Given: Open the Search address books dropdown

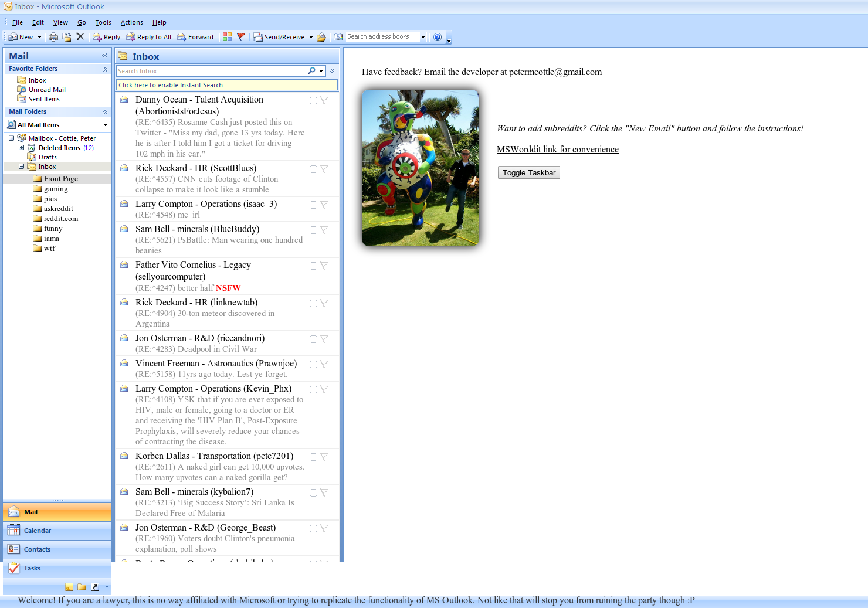Looking at the screenshot, I should click(x=423, y=37).
